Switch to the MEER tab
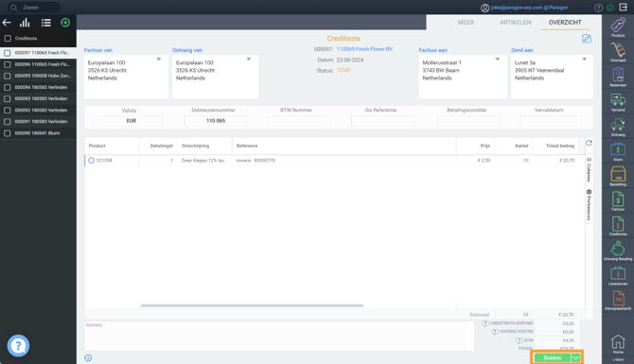This screenshot has width=634, height=364. click(x=466, y=23)
